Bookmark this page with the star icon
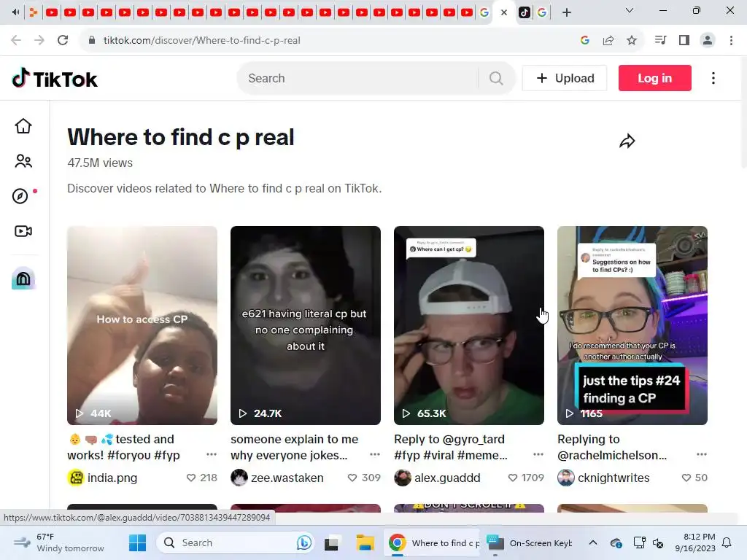 coord(632,41)
